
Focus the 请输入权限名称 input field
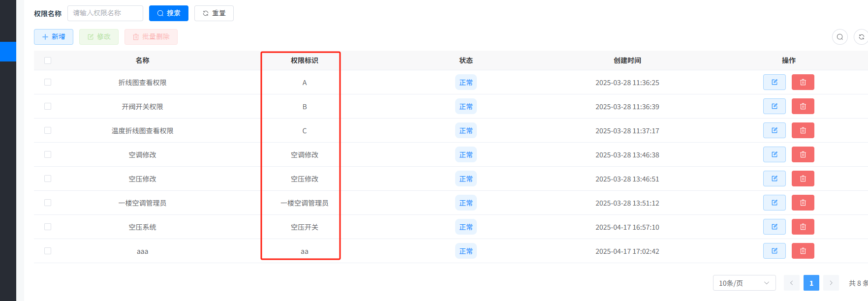[105, 13]
